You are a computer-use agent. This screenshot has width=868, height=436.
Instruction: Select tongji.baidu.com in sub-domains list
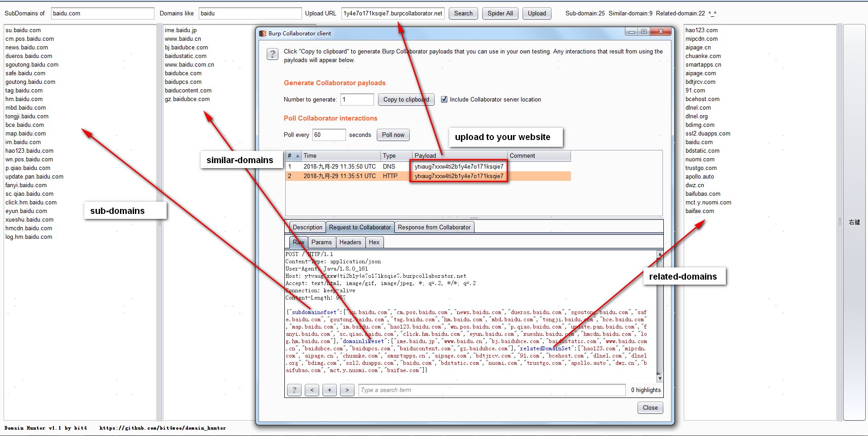27,116
